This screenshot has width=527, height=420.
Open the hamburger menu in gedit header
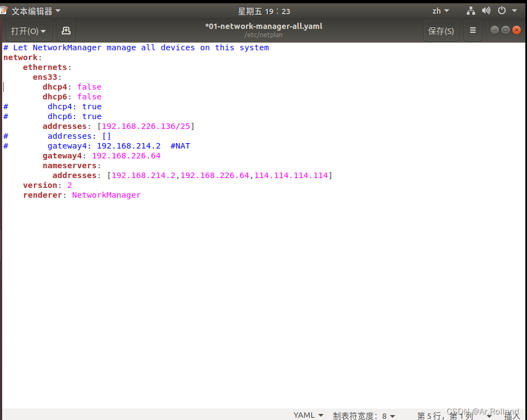(x=472, y=31)
